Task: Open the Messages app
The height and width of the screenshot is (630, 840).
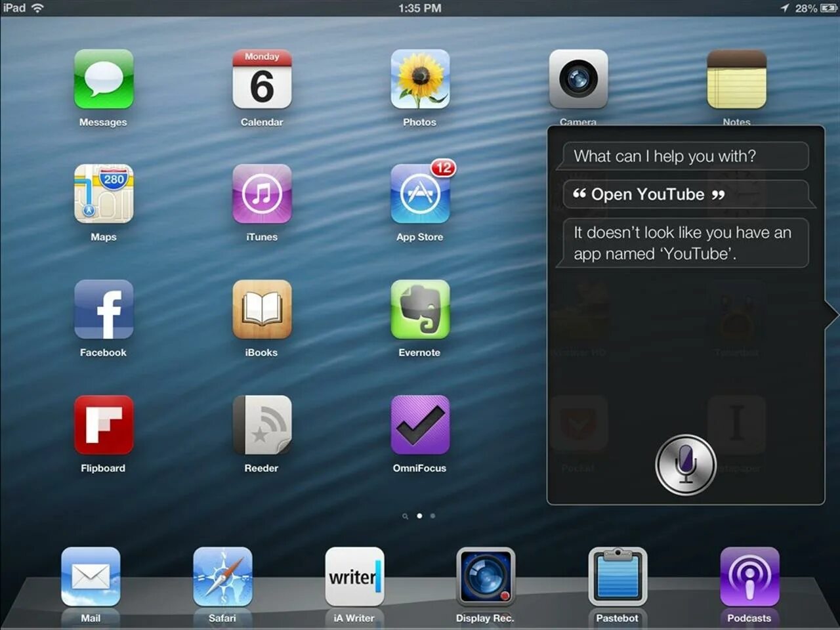Action: 104,79
